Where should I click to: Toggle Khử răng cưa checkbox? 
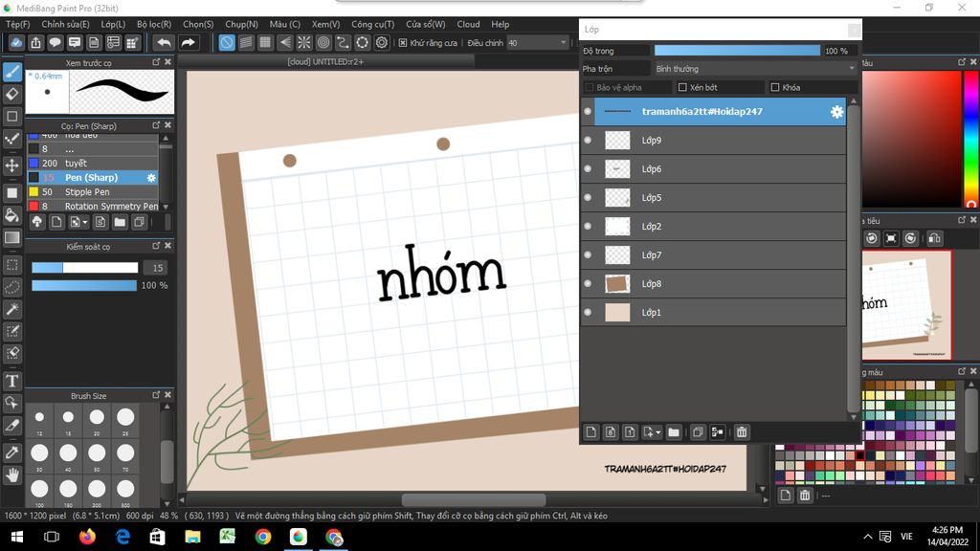pos(403,42)
